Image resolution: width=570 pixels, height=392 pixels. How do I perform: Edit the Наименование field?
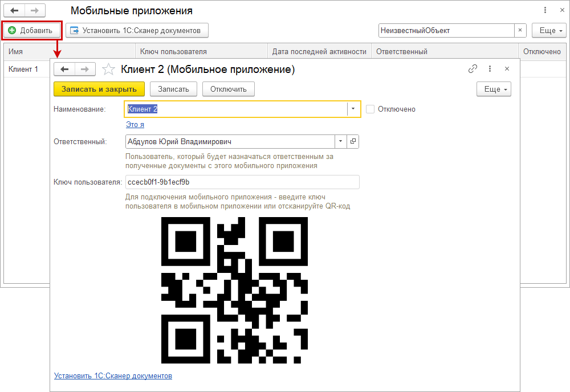[x=237, y=109]
